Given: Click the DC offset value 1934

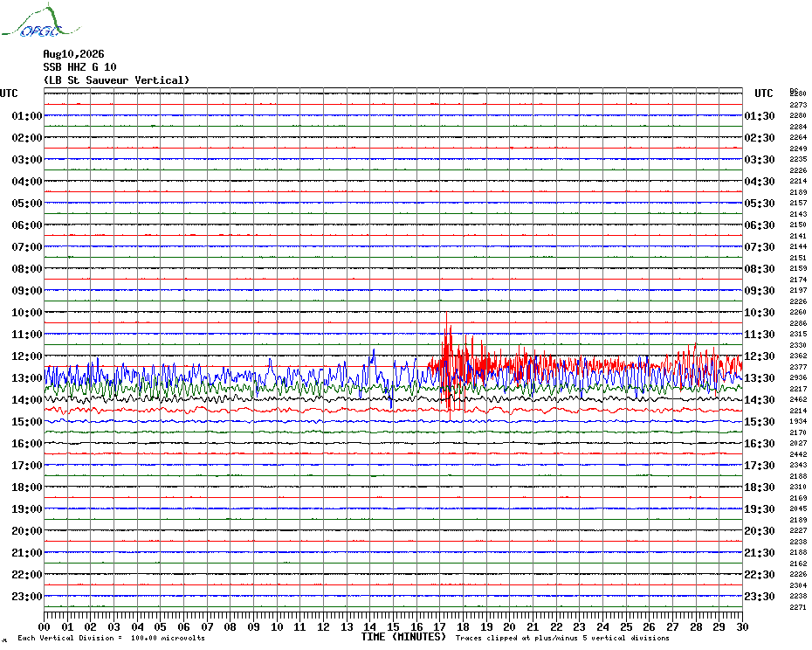Looking at the screenshot, I should (x=798, y=421).
